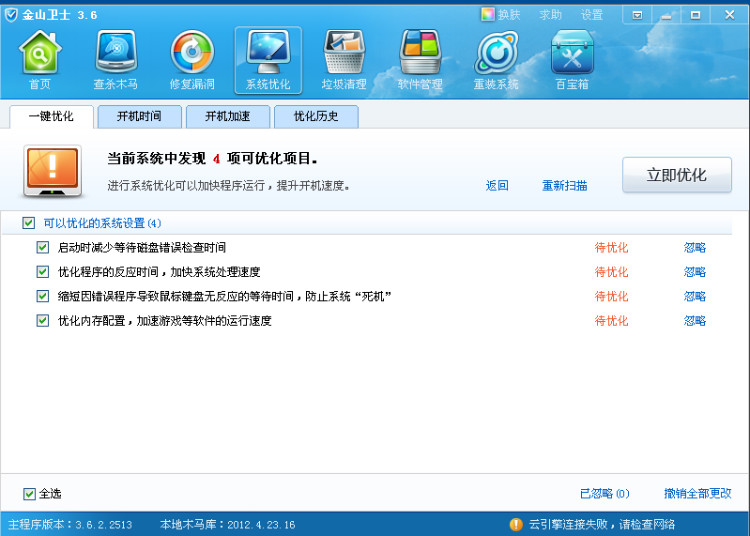
Task: Ignore the 优化内存配置 item
Action: click(695, 321)
